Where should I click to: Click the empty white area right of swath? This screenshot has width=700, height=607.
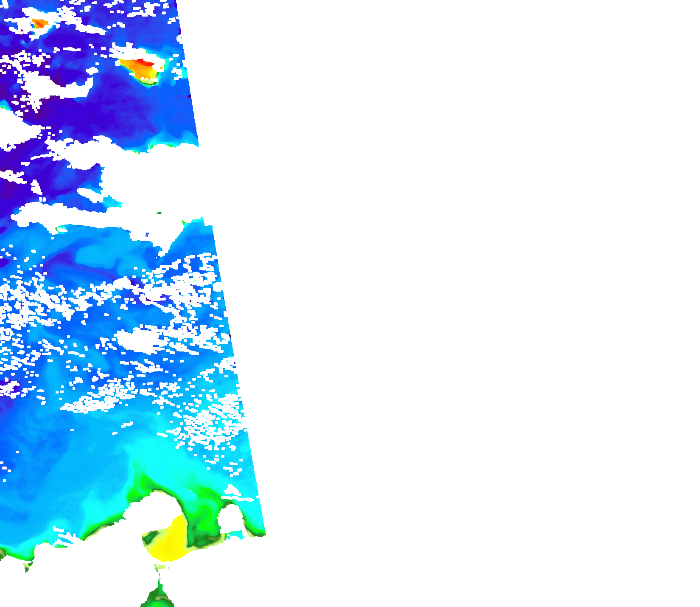pos(467,297)
